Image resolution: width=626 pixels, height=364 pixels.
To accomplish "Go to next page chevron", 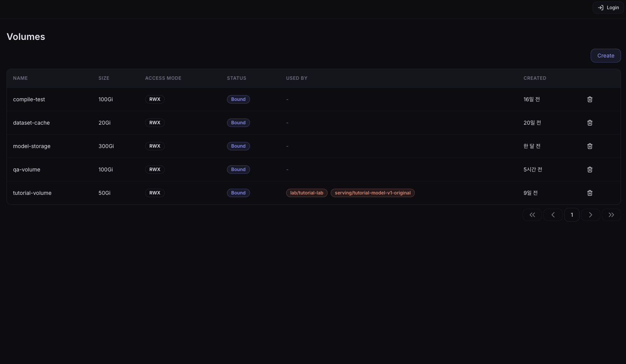I will 591,215.
